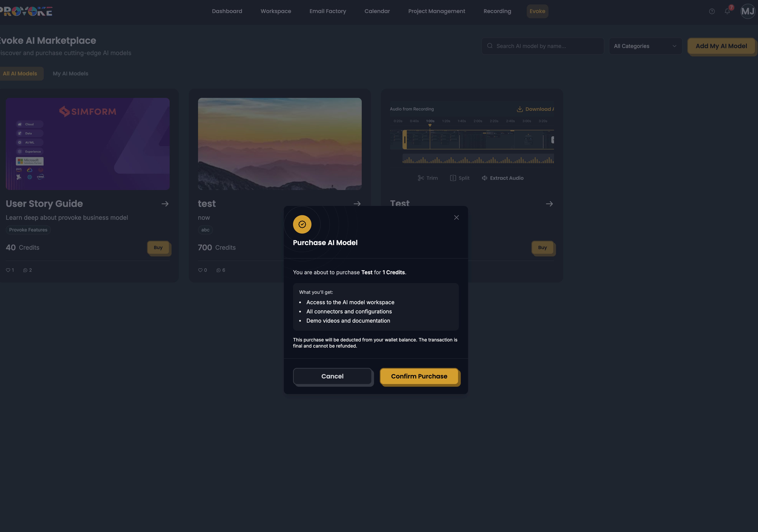Click the help question mark icon
Viewport: 758px width, 532px height.
[712, 11]
